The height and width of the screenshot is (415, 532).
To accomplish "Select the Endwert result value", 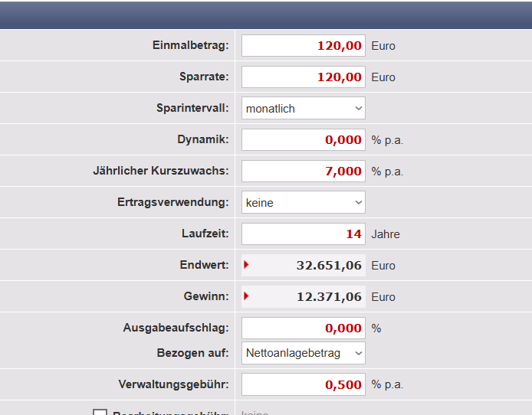I will pyautogui.click(x=329, y=266).
